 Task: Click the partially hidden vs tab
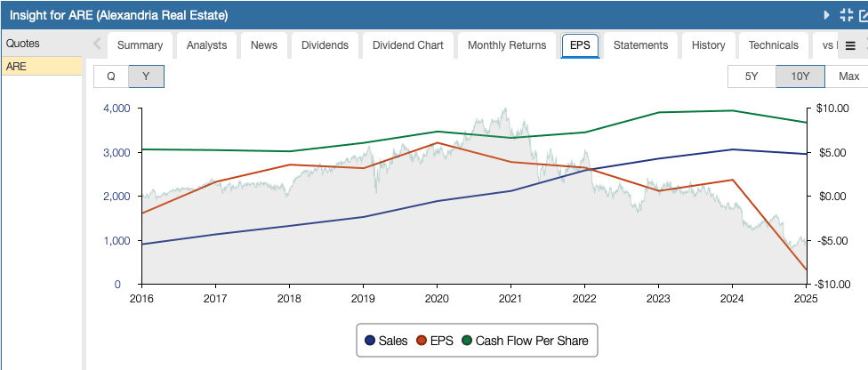(x=828, y=45)
